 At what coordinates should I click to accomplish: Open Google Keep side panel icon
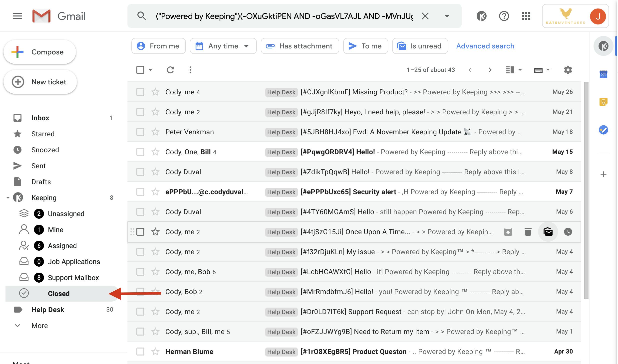[604, 102]
